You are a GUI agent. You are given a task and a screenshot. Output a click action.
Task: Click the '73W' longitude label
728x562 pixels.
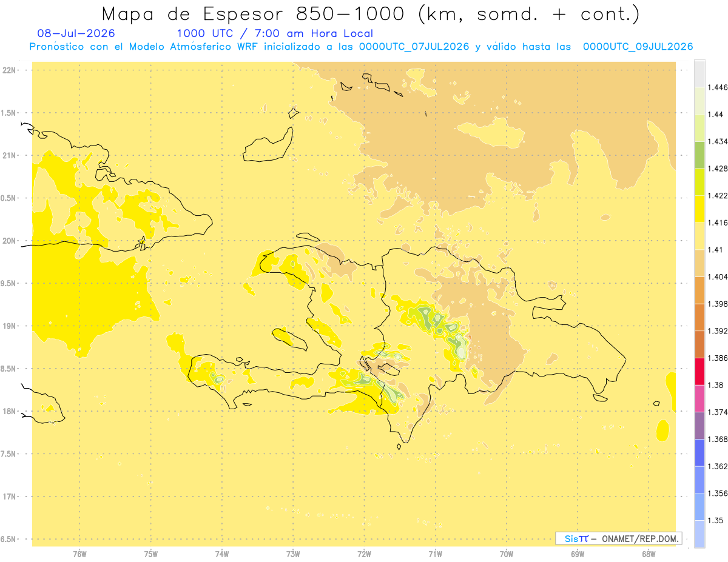[293, 554]
